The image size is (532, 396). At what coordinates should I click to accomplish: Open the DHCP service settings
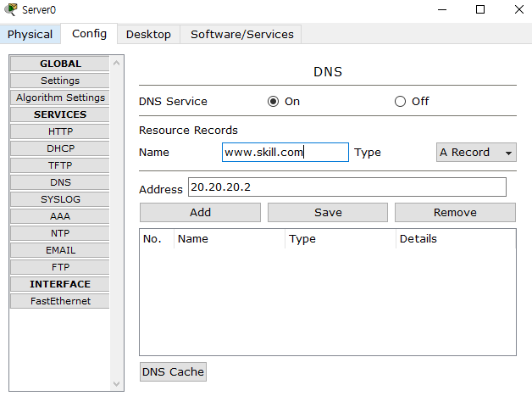pos(60,148)
